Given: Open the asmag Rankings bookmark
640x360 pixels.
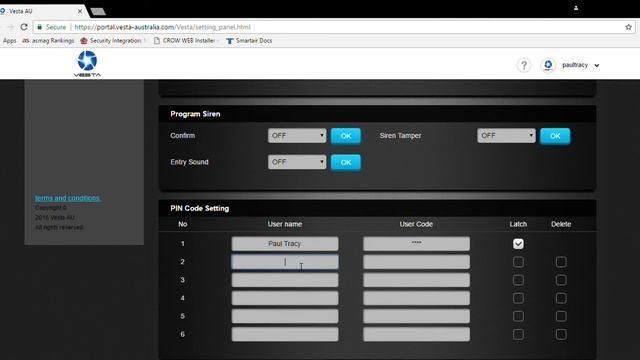Looking at the screenshot, I should tap(48, 40).
